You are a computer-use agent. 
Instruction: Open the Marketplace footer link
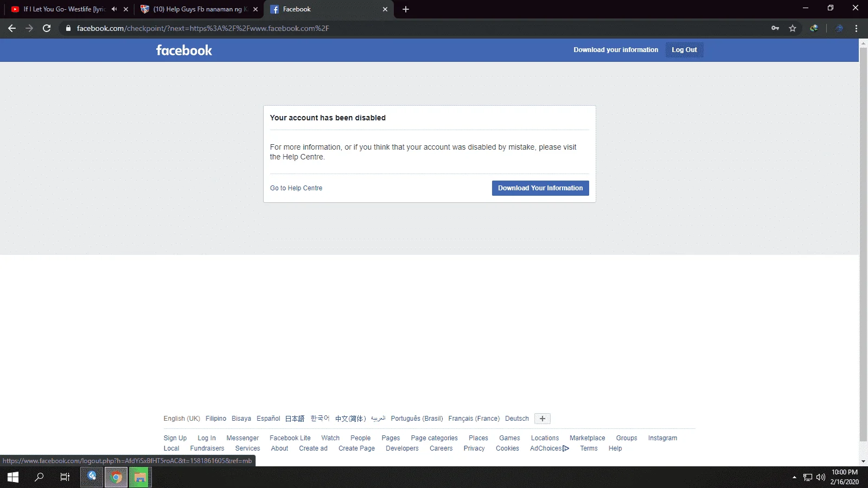click(x=588, y=438)
